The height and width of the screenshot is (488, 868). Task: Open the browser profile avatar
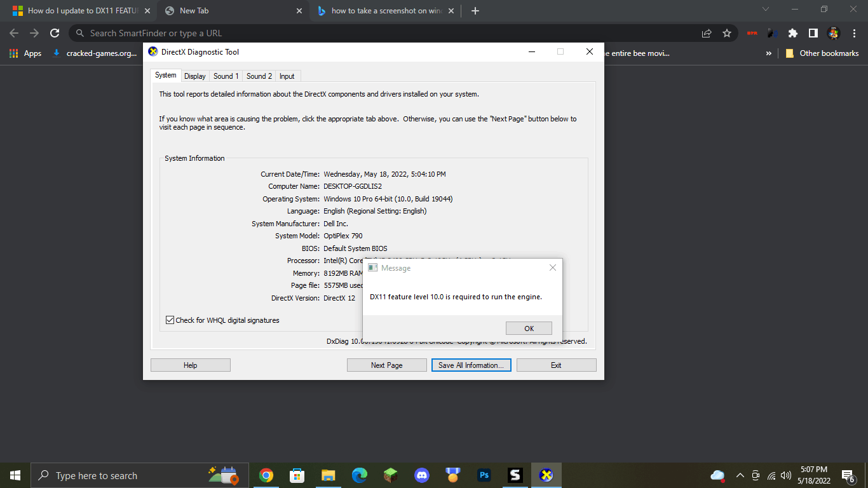tap(833, 33)
